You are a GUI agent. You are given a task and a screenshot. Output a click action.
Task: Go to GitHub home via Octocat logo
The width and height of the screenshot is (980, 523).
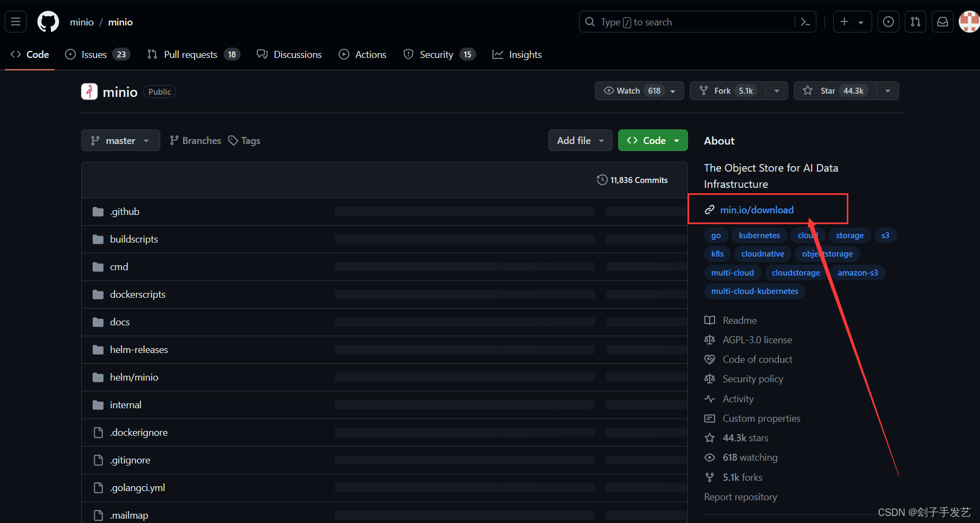tap(48, 22)
